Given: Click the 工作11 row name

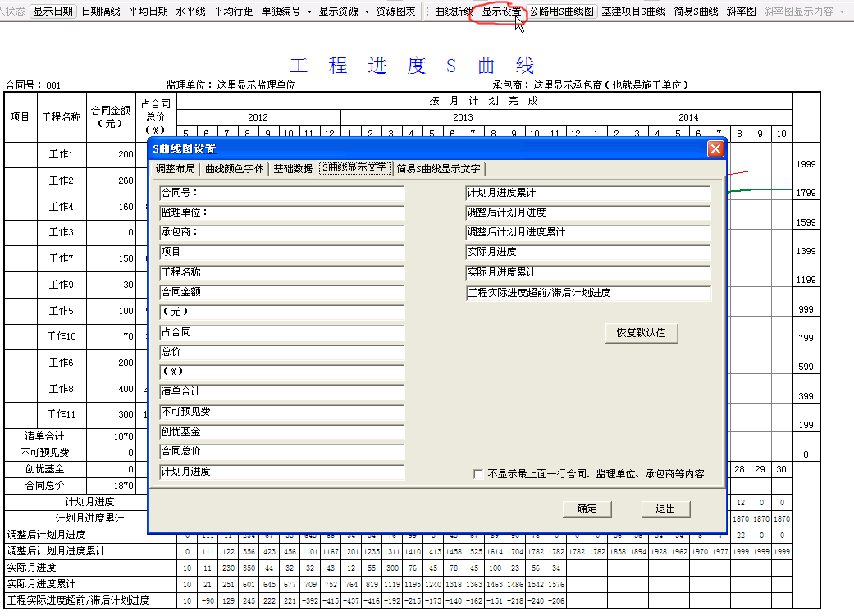Looking at the screenshot, I should coord(61,414).
